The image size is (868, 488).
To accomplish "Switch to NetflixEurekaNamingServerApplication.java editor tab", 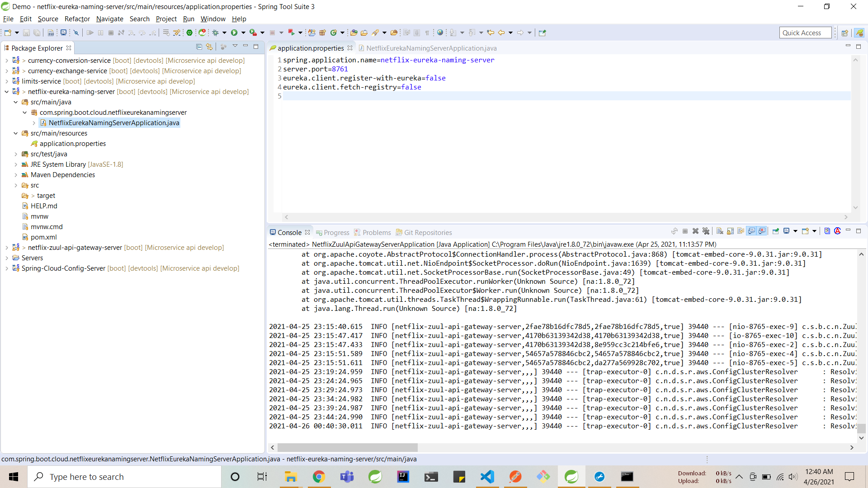I will [431, 48].
